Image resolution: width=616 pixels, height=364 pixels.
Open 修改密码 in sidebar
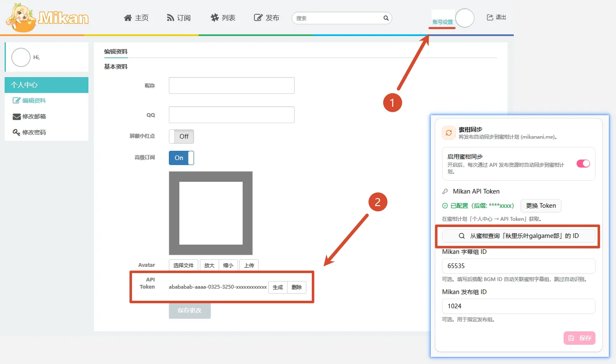click(x=29, y=132)
